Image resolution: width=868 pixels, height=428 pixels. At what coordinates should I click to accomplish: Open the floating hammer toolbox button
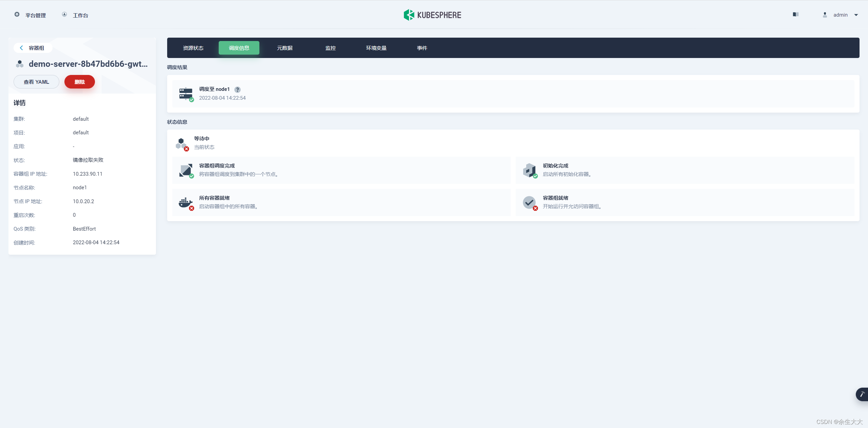[862, 394]
